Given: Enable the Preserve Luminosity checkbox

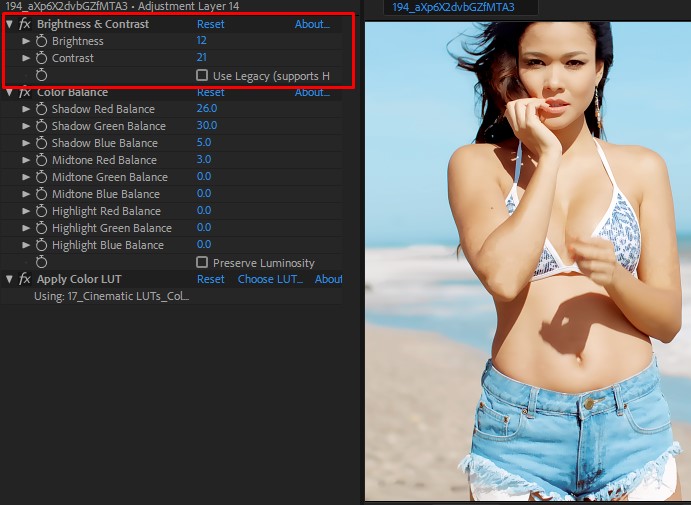Looking at the screenshot, I should coord(202,262).
